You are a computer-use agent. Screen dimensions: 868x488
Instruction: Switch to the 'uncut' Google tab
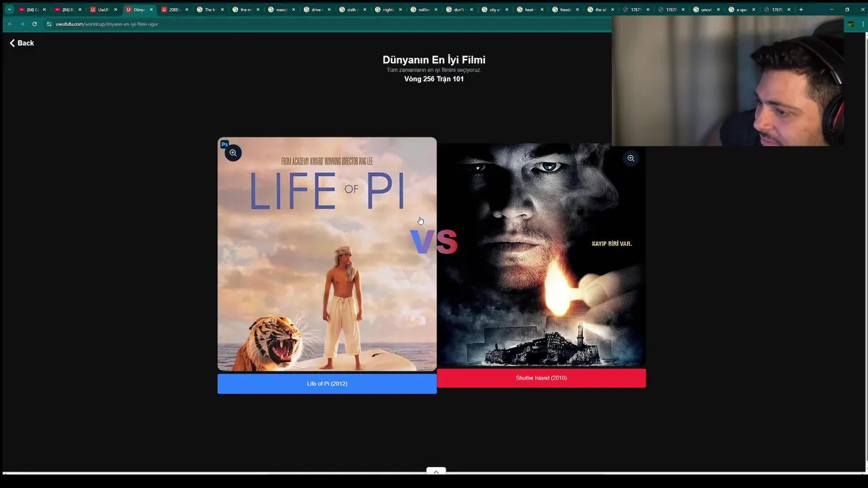[x=705, y=9]
